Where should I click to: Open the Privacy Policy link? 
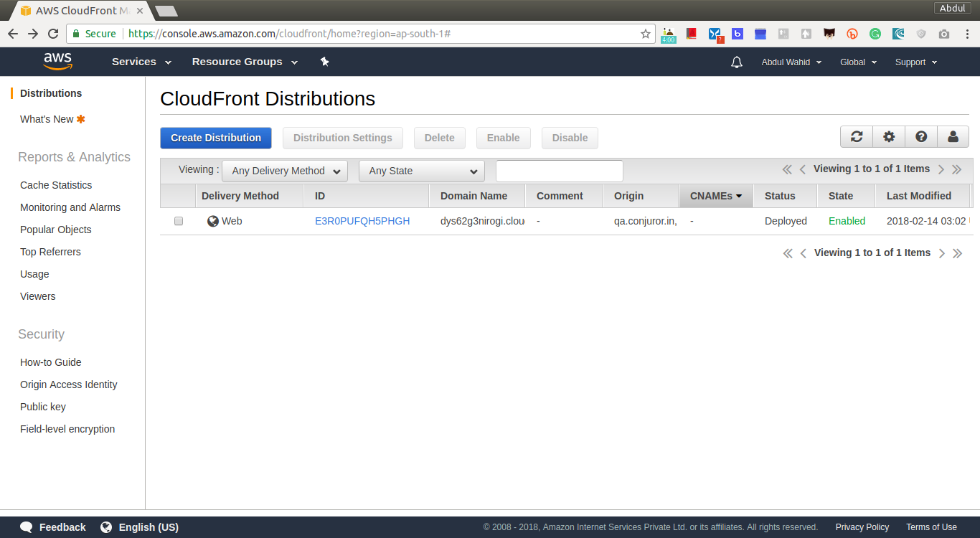pyautogui.click(x=862, y=527)
